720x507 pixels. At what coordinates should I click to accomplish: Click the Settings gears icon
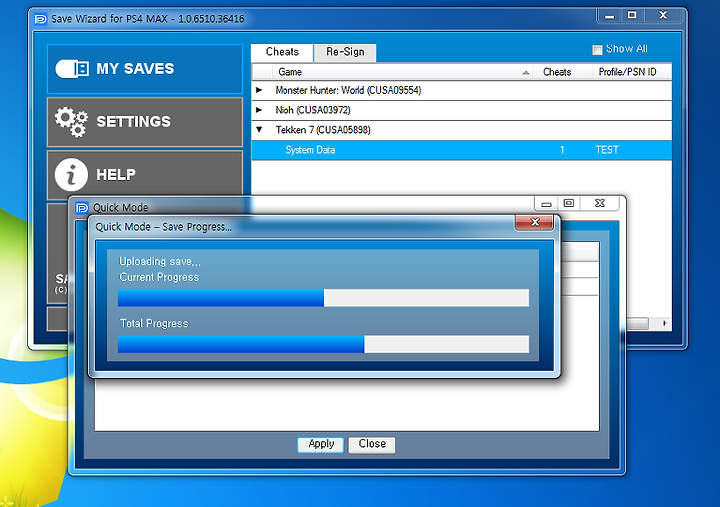71,122
